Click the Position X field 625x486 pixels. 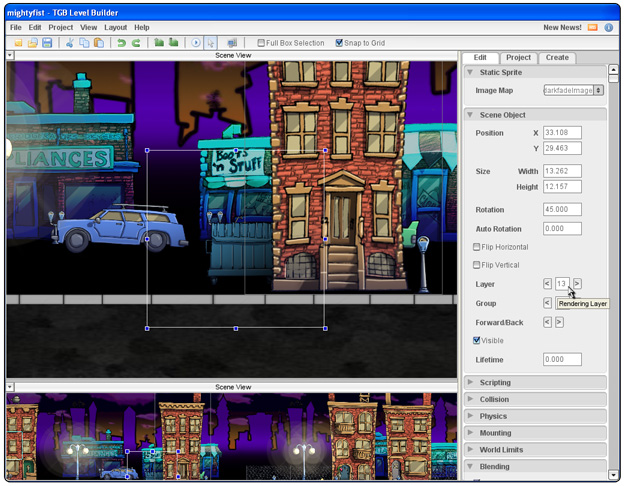[x=562, y=132]
